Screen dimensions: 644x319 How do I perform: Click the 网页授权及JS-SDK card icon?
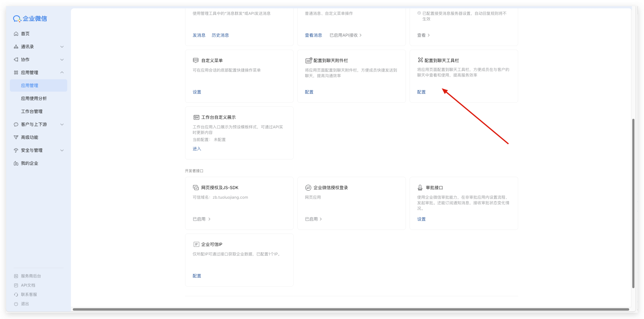pyautogui.click(x=196, y=188)
